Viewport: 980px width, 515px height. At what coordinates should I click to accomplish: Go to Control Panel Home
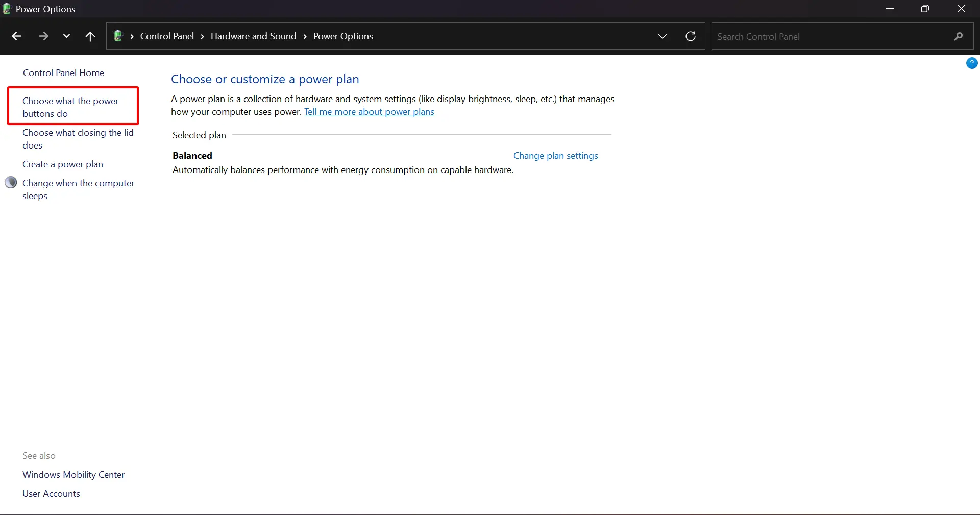pos(63,73)
